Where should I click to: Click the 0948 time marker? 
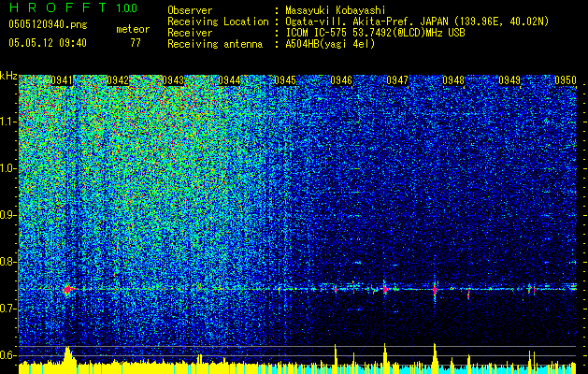point(453,80)
